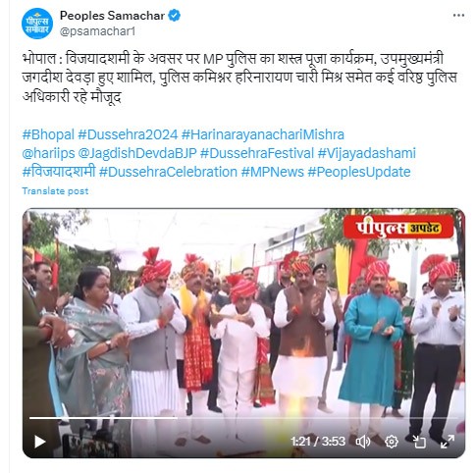This screenshot has height=473, width=476.
Task: Open #HarinarayanachariMishra hashtag
Action: point(263,134)
